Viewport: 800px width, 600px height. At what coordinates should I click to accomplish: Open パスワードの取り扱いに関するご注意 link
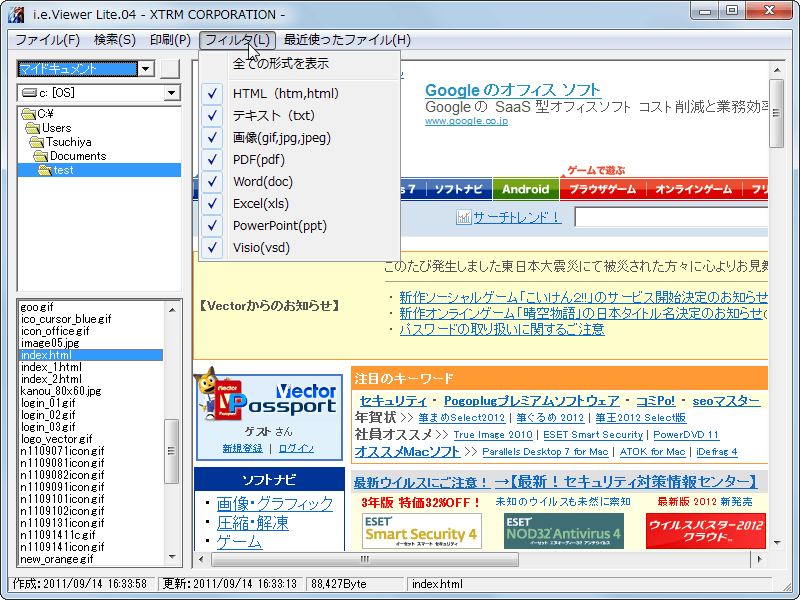[502, 329]
